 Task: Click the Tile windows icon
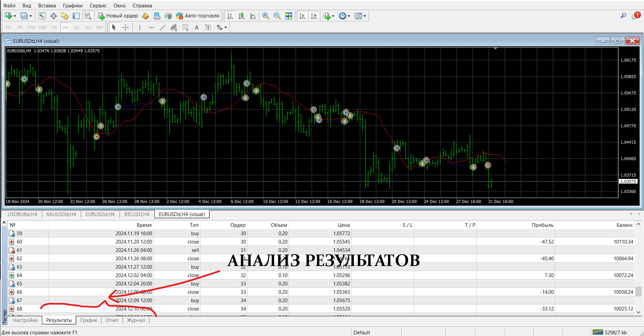point(288,16)
